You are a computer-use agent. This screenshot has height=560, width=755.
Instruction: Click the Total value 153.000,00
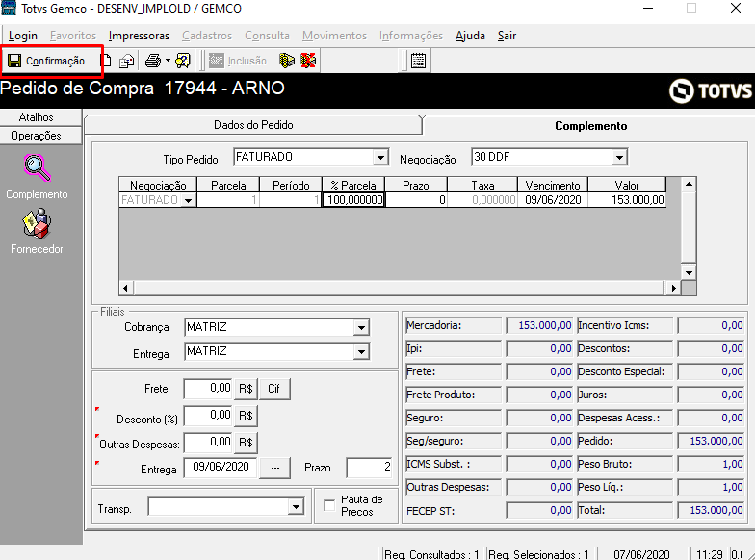click(711, 510)
